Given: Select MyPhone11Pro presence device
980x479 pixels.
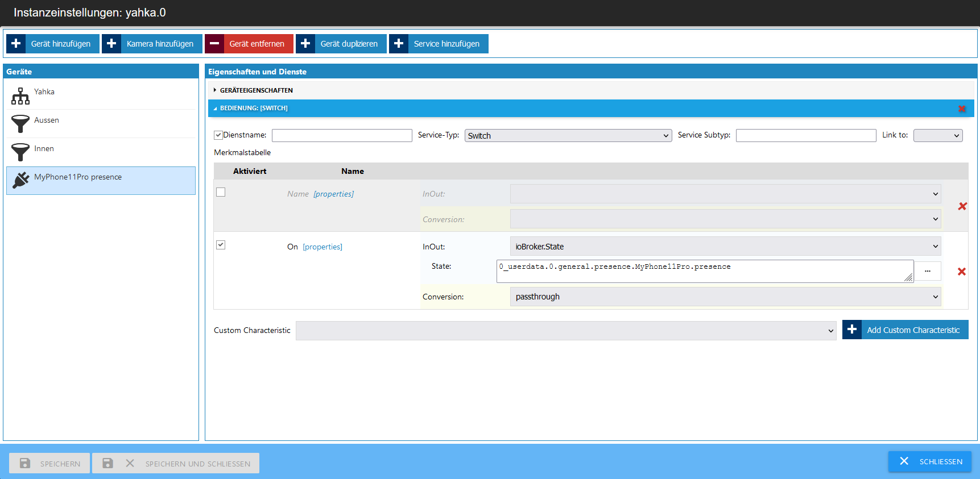Looking at the screenshot, I should click(101, 181).
